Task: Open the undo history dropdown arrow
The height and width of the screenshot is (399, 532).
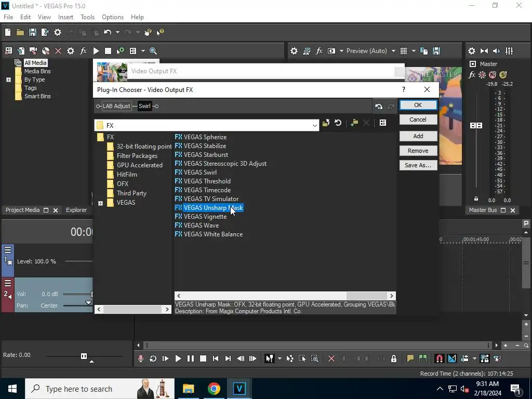Action: [117, 32]
